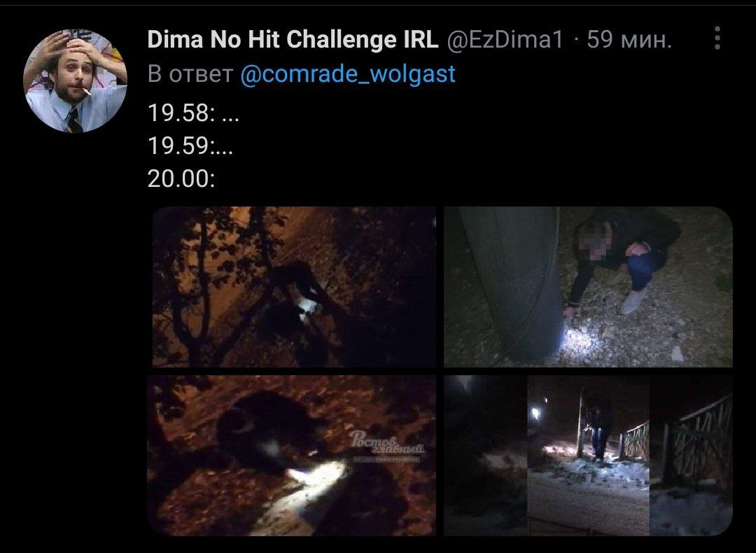Open the bottom-left photo with flashlight glow
Screen dimensions: 756x553
pyautogui.click(x=292, y=456)
